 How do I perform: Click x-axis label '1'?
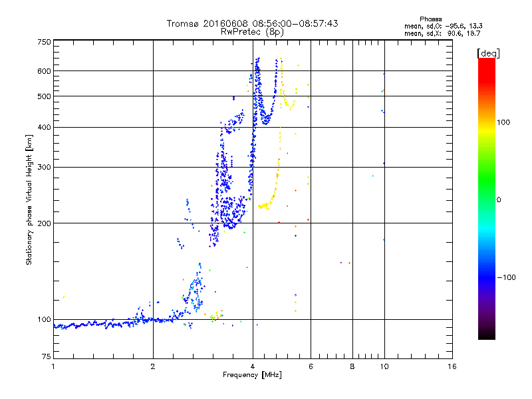pyautogui.click(x=53, y=366)
